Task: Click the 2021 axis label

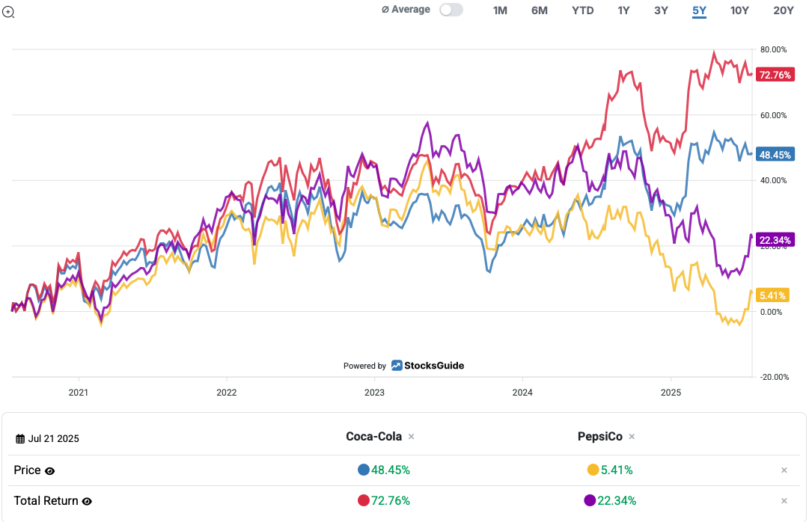Action: 78,393
